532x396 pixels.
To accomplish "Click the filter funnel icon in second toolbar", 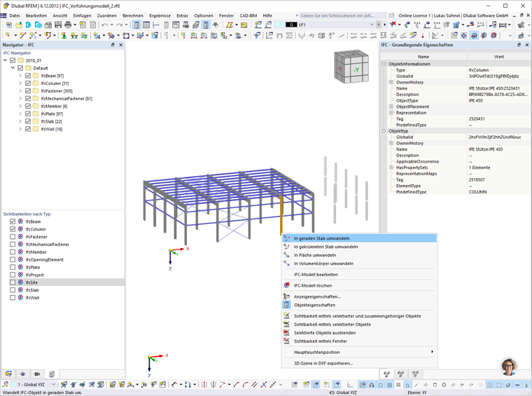I will (x=257, y=35).
